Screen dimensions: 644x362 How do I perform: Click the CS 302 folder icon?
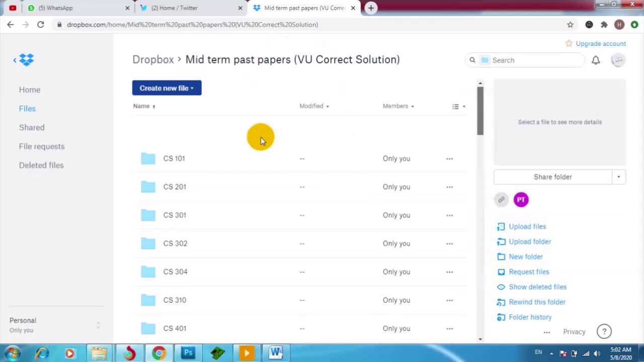pyautogui.click(x=148, y=243)
